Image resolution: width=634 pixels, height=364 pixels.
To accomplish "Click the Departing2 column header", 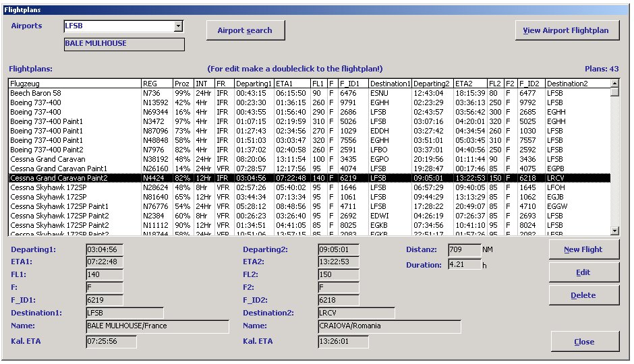I will (432, 84).
